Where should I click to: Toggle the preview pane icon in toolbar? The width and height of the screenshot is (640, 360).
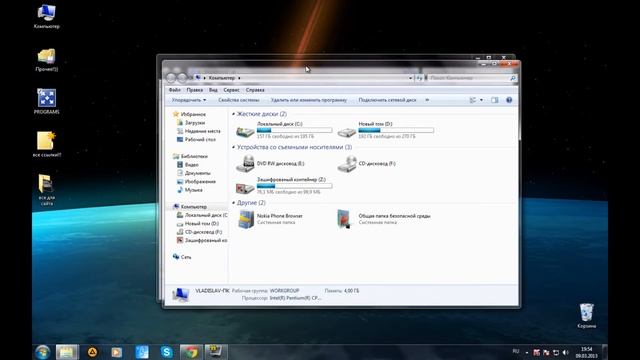pyautogui.click(x=495, y=100)
